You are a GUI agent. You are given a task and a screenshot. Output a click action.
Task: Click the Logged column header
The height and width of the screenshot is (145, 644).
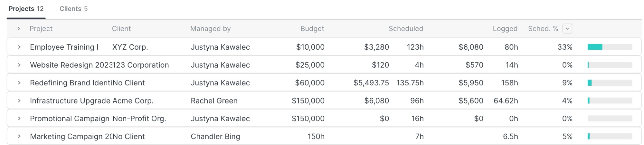[505, 29]
